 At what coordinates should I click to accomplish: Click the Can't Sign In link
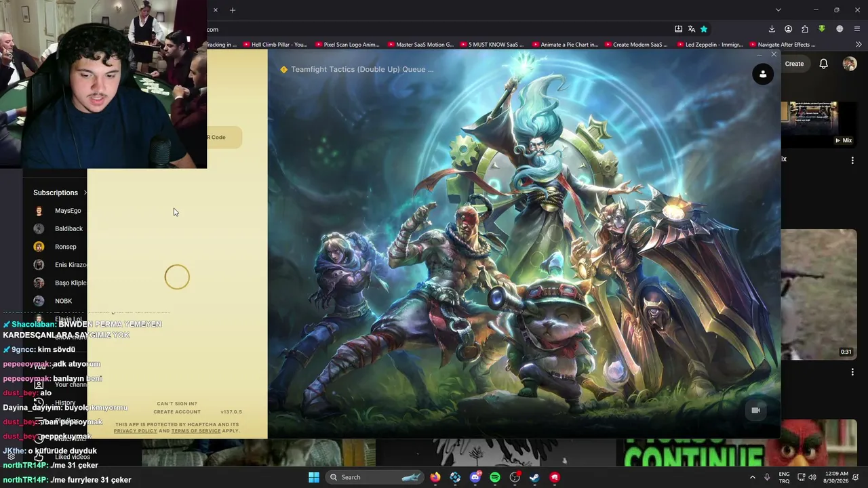[x=177, y=404]
